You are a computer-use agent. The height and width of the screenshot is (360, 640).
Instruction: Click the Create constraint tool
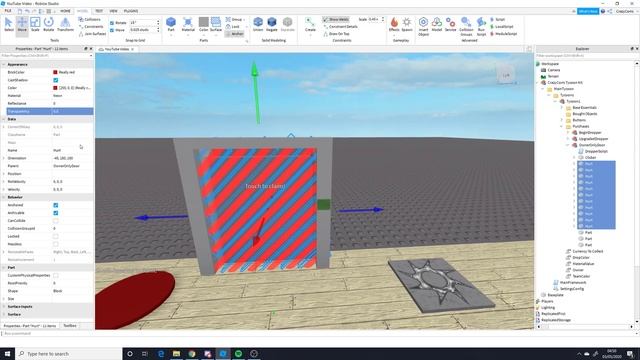click(310, 24)
